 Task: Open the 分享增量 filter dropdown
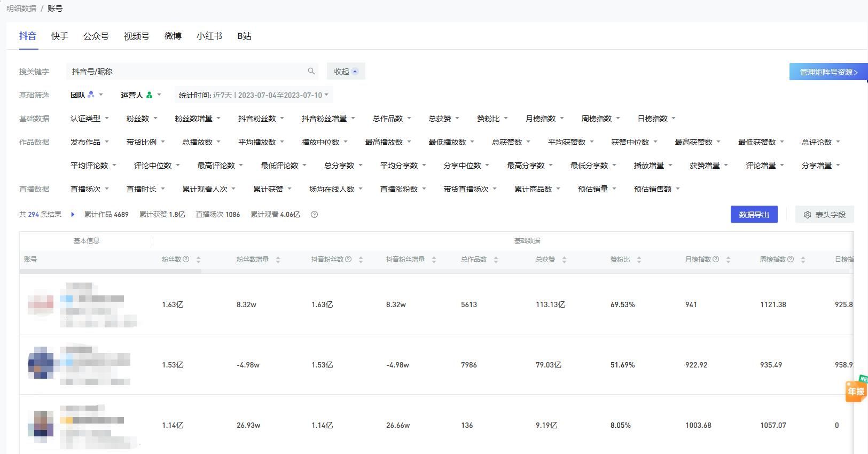(x=820, y=166)
